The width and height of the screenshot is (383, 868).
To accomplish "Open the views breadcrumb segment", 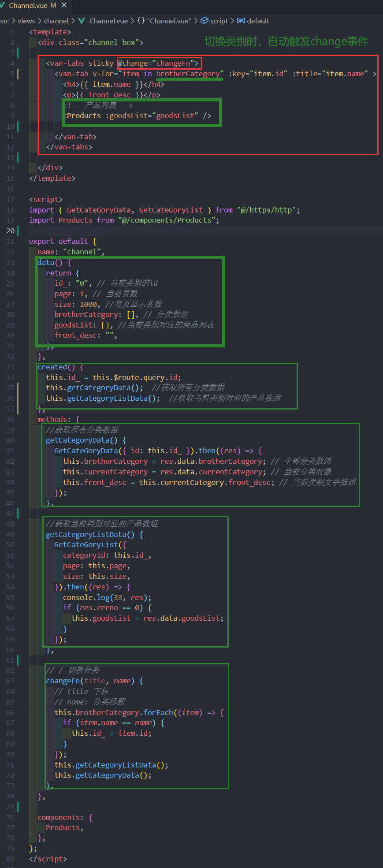I will tap(26, 21).
